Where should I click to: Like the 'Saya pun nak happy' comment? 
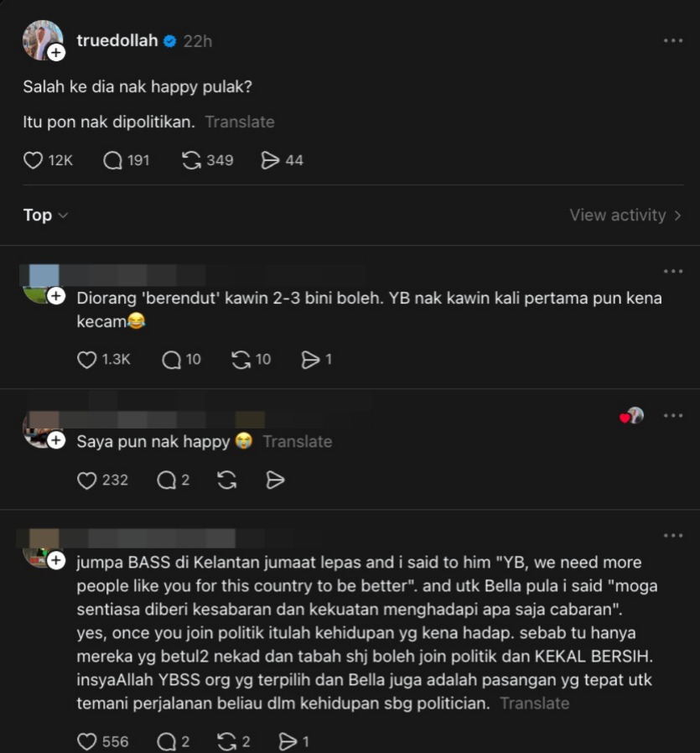(87, 480)
